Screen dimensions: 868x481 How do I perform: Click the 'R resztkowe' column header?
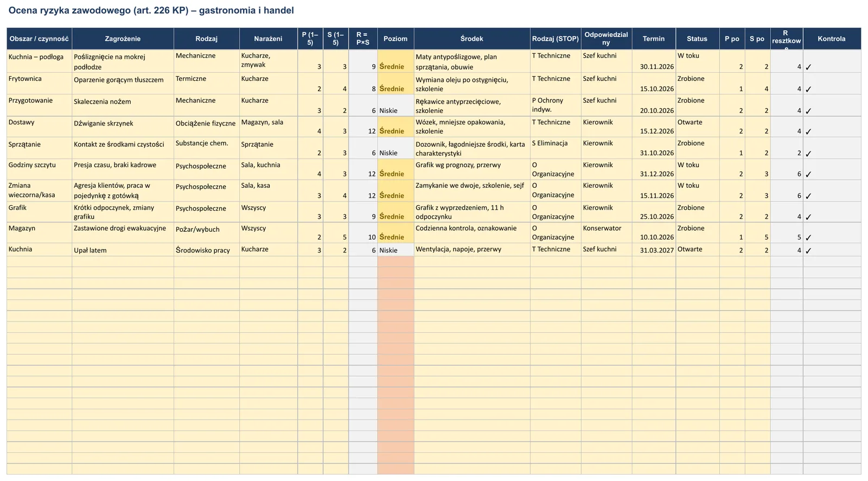point(787,39)
